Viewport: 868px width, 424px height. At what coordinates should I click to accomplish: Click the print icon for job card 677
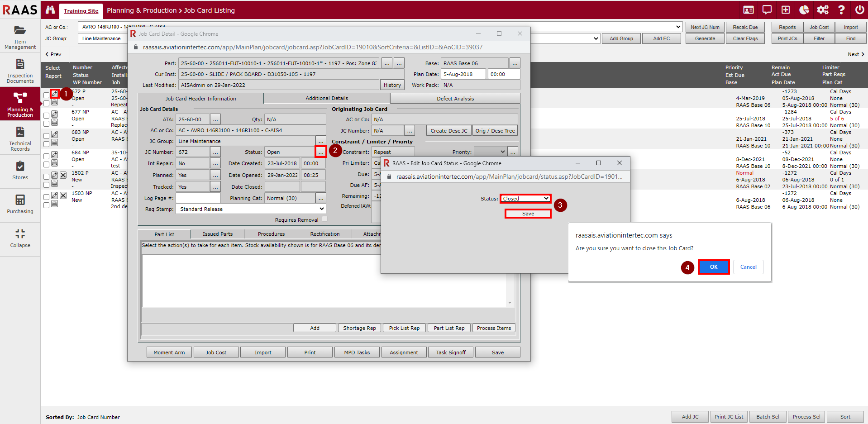coord(54,123)
